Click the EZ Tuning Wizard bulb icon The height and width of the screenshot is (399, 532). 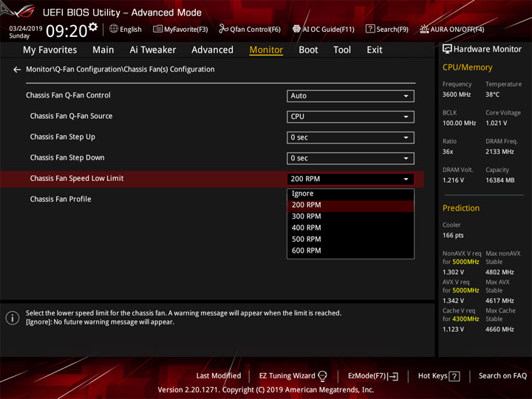(322, 376)
